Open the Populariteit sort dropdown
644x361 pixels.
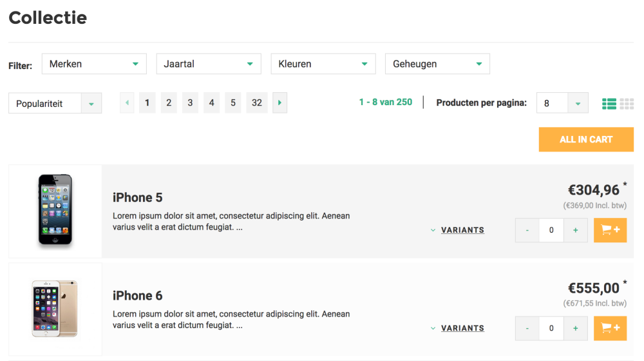pos(55,103)
